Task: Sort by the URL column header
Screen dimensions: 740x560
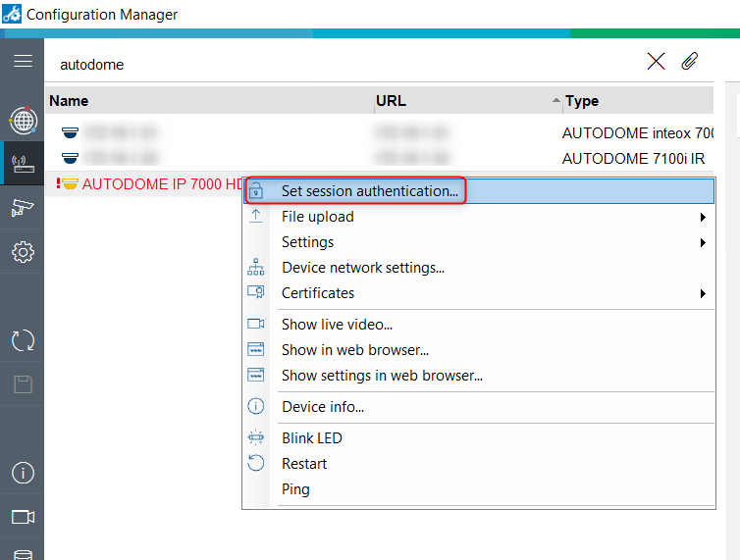Action: pyautogui.click(x=468, y=100)
